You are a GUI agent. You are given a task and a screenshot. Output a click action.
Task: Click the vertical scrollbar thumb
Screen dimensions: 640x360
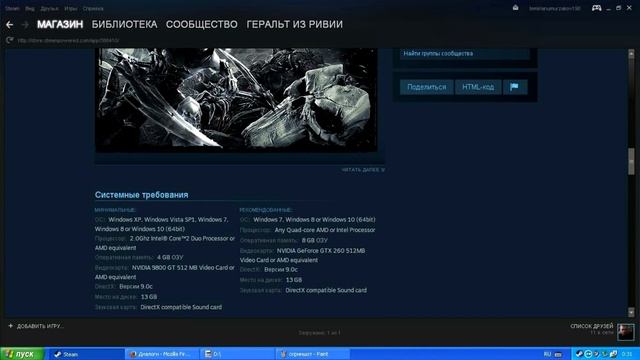(x=631, y=161)
